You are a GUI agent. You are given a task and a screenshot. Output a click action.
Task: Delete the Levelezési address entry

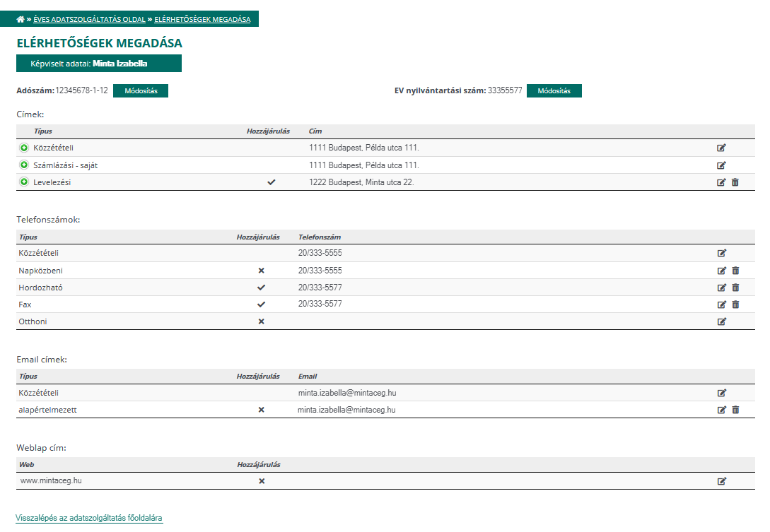coord(735,182)
